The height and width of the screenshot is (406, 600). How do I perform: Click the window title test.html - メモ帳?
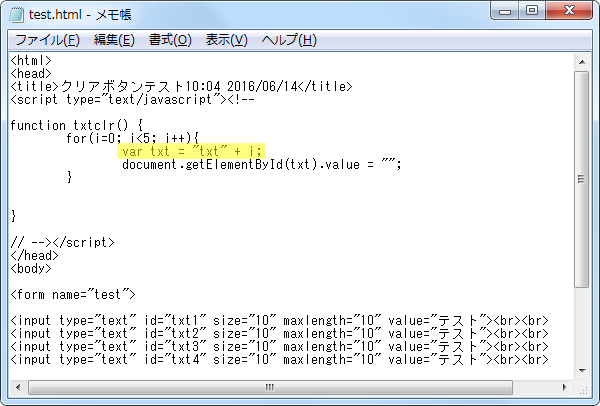80,15
